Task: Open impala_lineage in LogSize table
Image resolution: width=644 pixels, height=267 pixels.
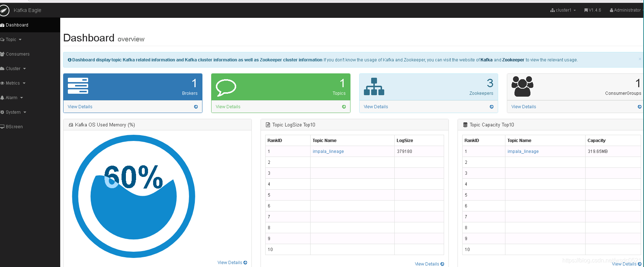Action: click(x=328, y=151)
